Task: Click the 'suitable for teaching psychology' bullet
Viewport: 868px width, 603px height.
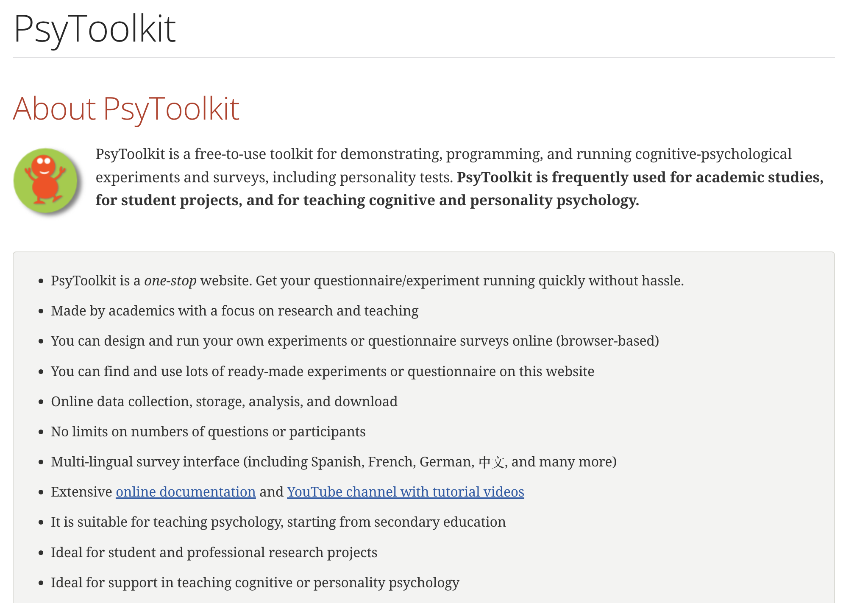Action: pos(278,522)
